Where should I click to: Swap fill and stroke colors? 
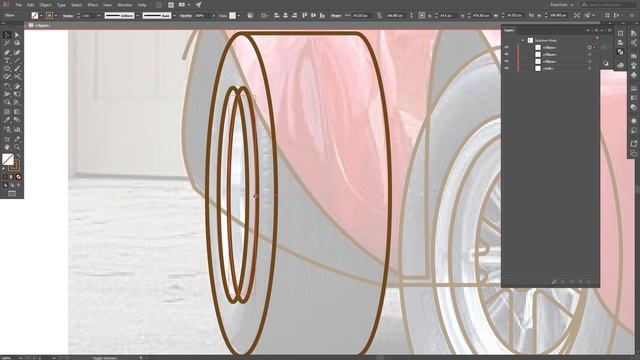[18, 156]
